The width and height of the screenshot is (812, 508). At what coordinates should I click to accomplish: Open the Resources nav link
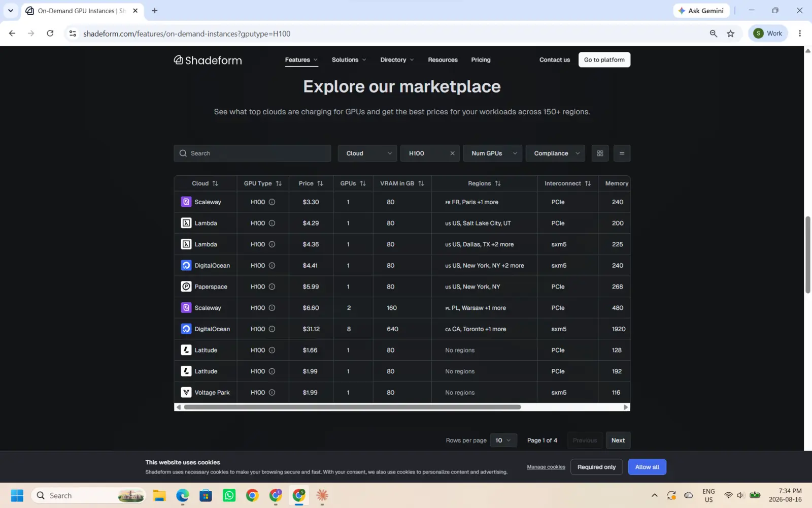pos(443,60)
